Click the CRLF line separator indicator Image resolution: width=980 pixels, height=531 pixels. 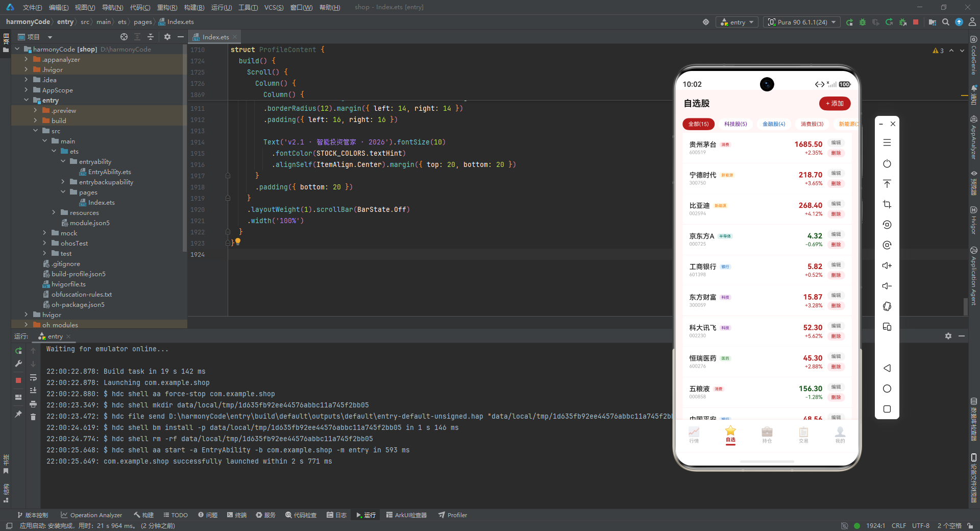click(x=899, y=525)
